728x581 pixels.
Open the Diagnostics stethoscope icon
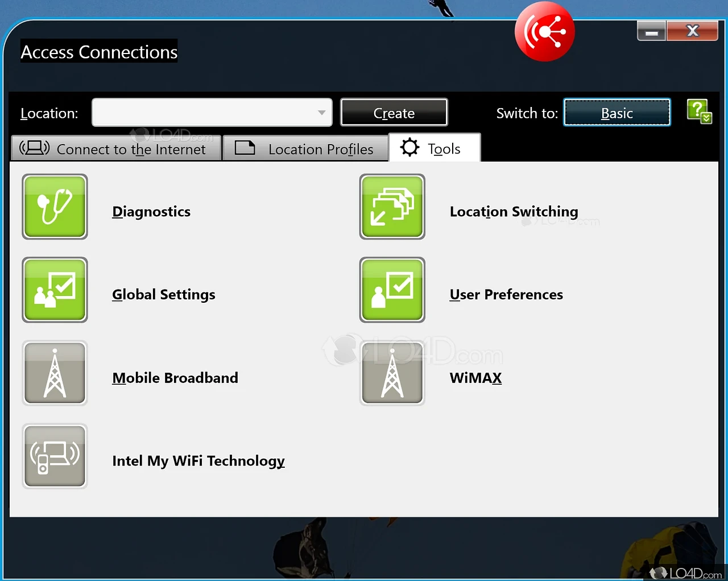tap(55, 207)
